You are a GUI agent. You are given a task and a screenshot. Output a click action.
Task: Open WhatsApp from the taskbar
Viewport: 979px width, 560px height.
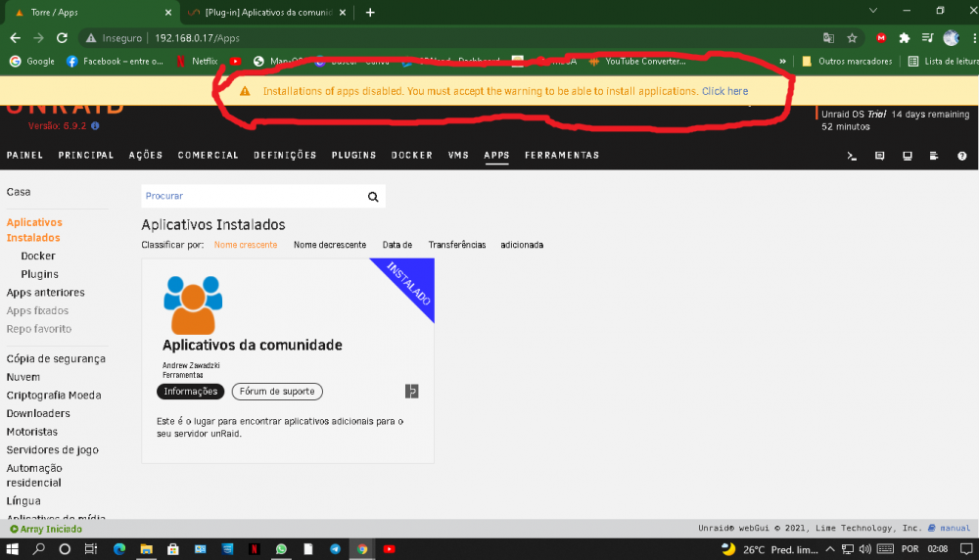point(281,549)
